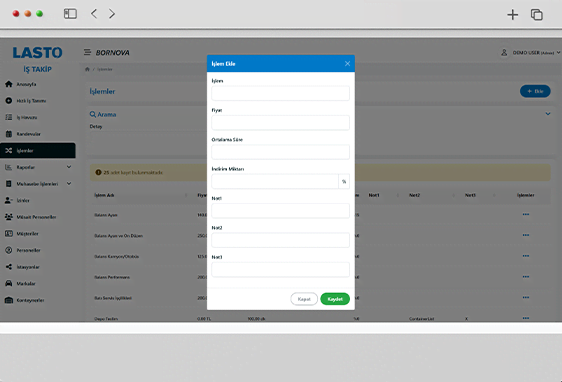Open a new browser tab with plus icon
Screen dimensions: 562x382
click(x=513, y=14)
